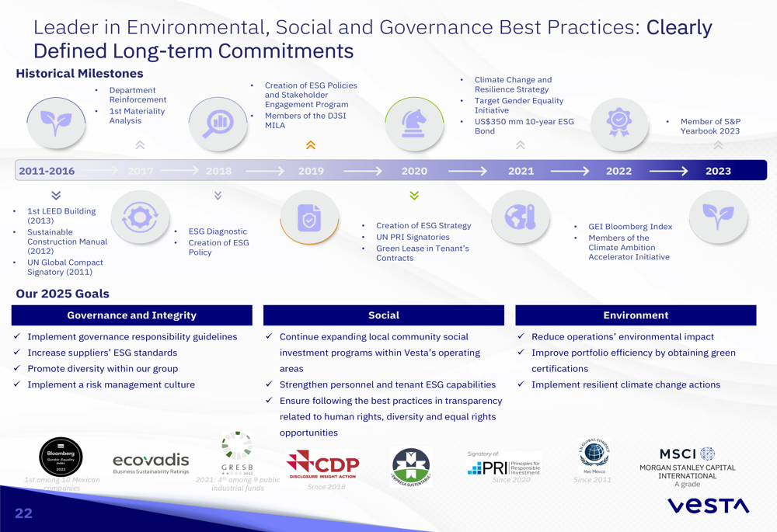Click the magnifying glass chart icon above 2018
The width and height of the screenshot is (777, 532).
218,123
